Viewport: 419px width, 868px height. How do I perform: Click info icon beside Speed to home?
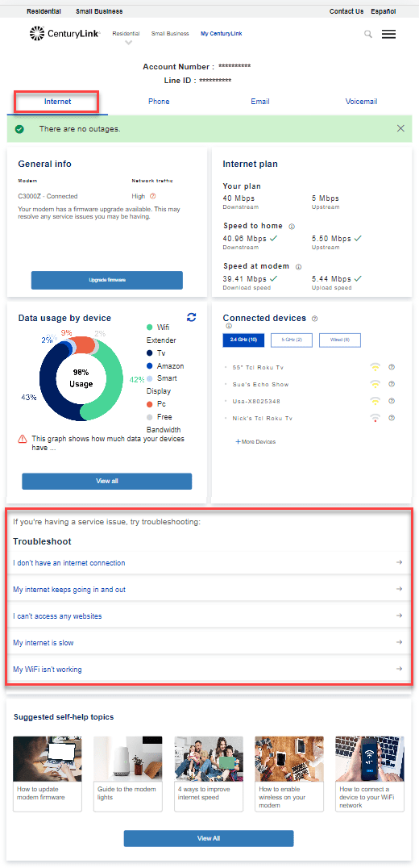point(292,227)
